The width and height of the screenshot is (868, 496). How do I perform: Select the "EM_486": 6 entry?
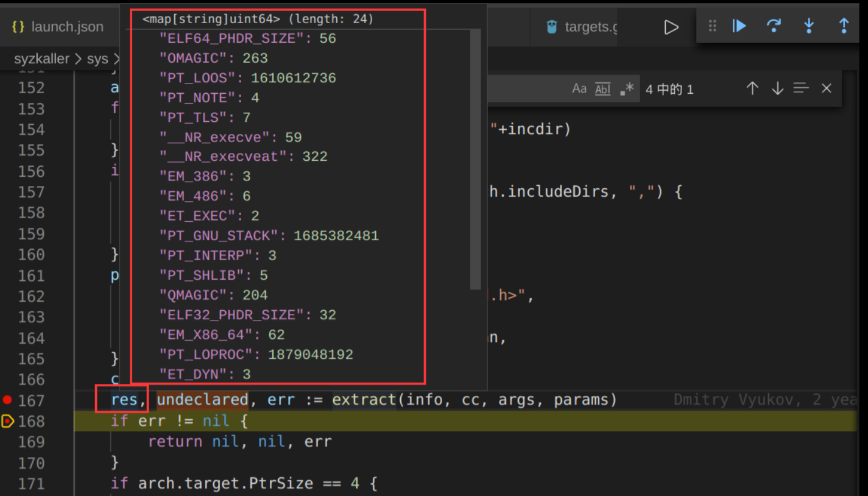(205, 196)
